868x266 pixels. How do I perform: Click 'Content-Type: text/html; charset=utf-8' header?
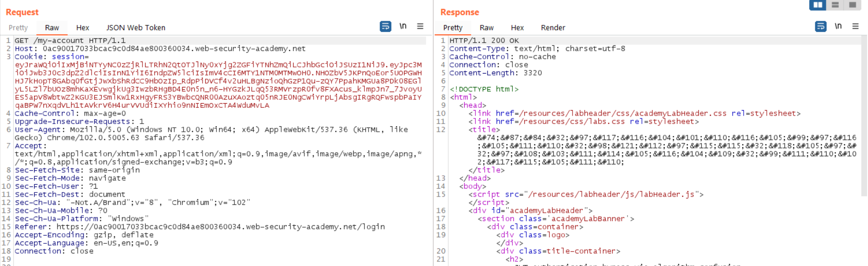tap(537, 49)
